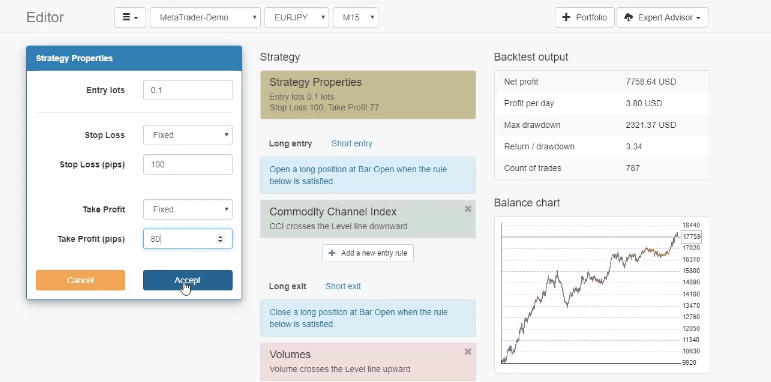Remove the Commodity Channel Index rule

pos(468,209)
